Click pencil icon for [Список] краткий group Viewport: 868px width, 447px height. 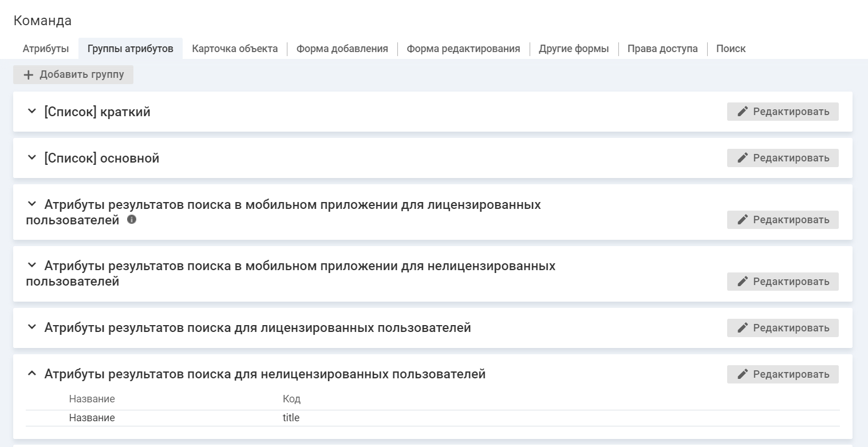click(x=743, y=112)
